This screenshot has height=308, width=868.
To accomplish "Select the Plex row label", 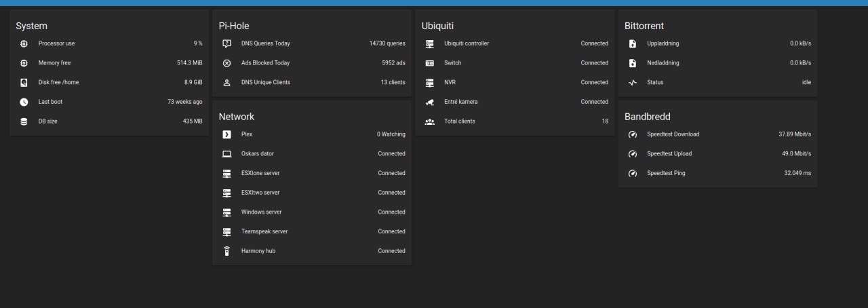I will 247,134.
